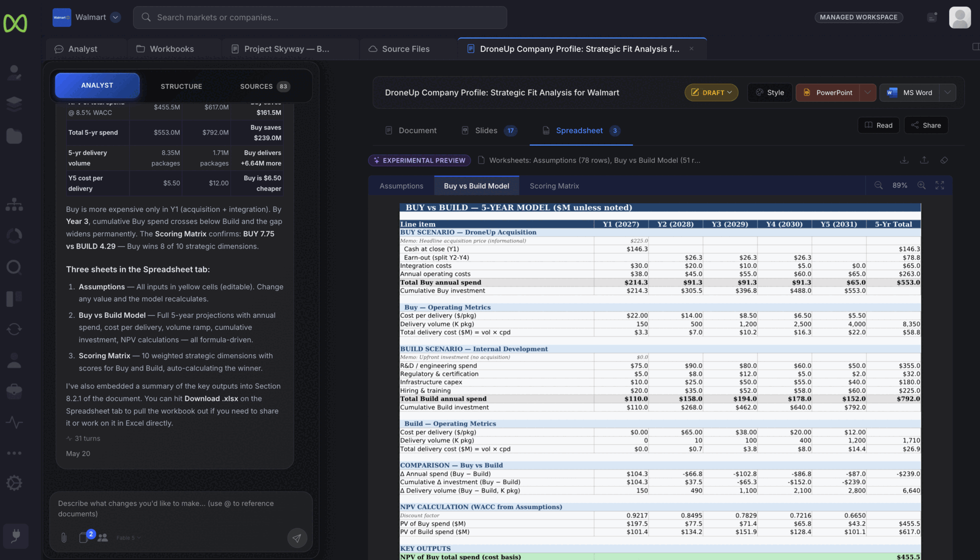
Task: Open the briefcase icon in sidebar
Action: (x=14, y=391)
